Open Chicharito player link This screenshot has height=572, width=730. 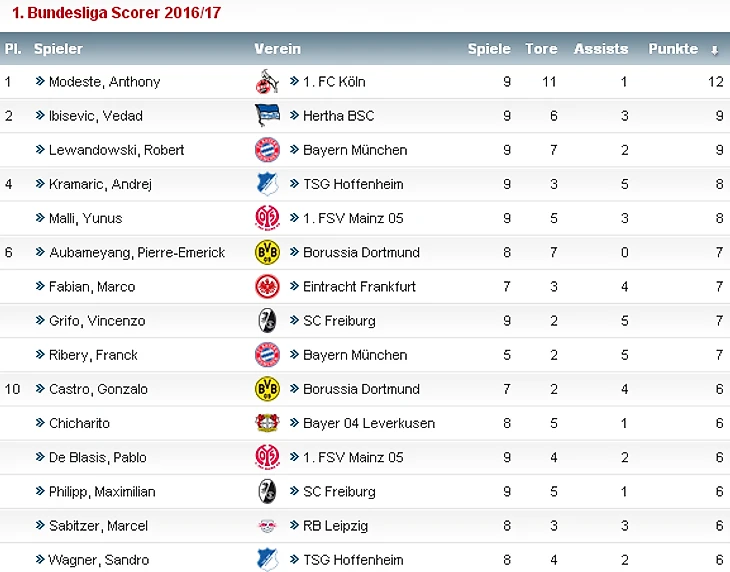[79, 423]
